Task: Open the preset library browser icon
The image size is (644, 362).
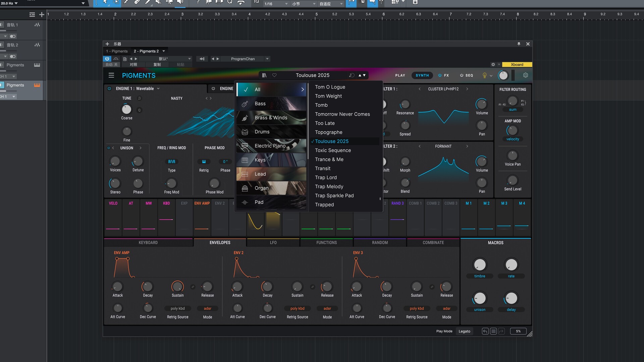Action: tap(264, 75)
